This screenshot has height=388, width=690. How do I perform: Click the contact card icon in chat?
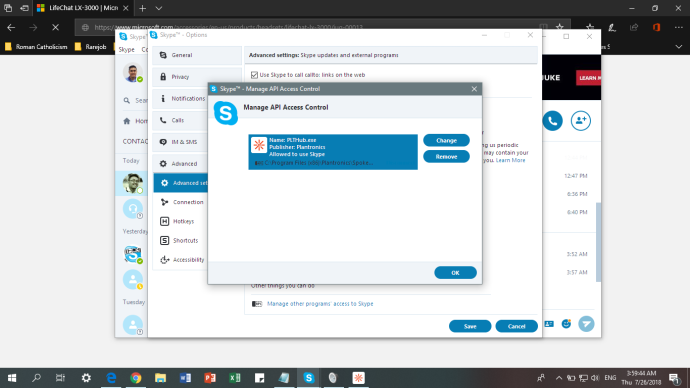pyautogui.click(x=549, y=324)
